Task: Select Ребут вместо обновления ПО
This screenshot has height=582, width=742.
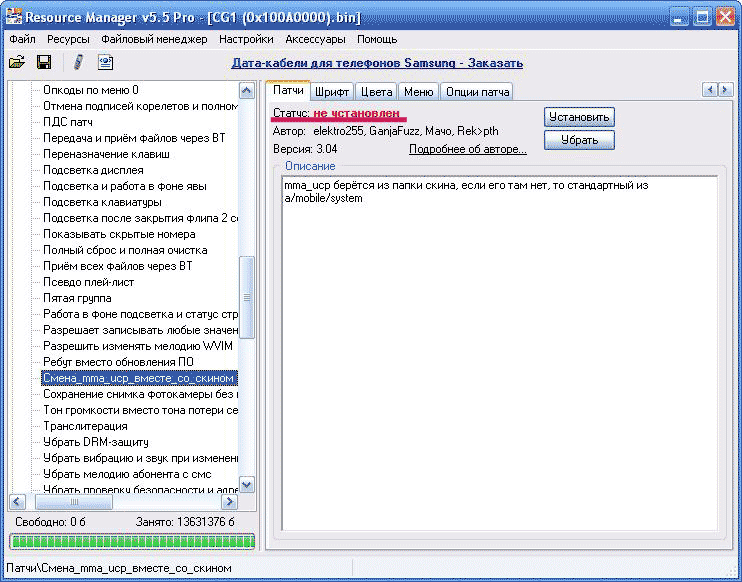Action: (x=118, y=362)
